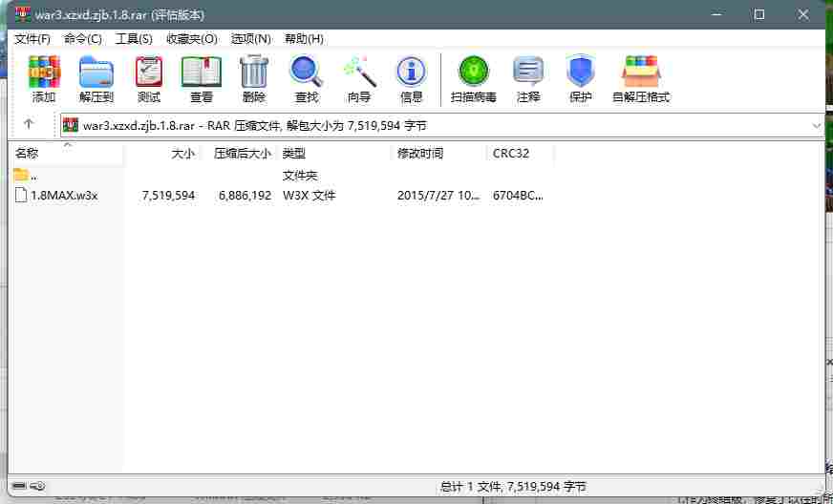Click '文件夹' type in parent row
This screenshot has width=833, height=504.
[300, 176]
